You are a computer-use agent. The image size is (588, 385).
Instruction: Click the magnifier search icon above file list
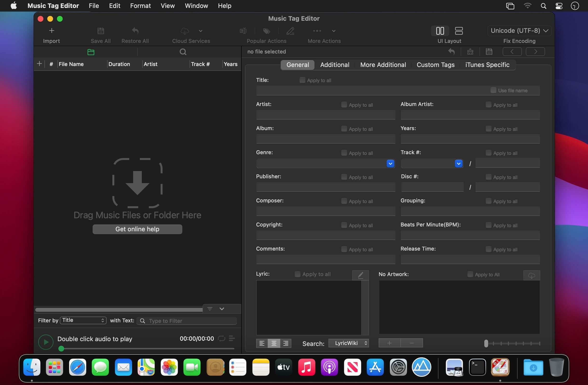coord(183,52)
